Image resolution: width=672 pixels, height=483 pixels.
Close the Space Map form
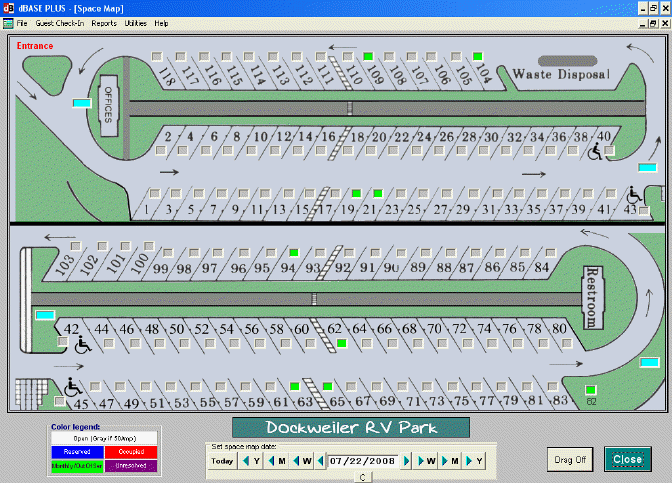(627, 459)
